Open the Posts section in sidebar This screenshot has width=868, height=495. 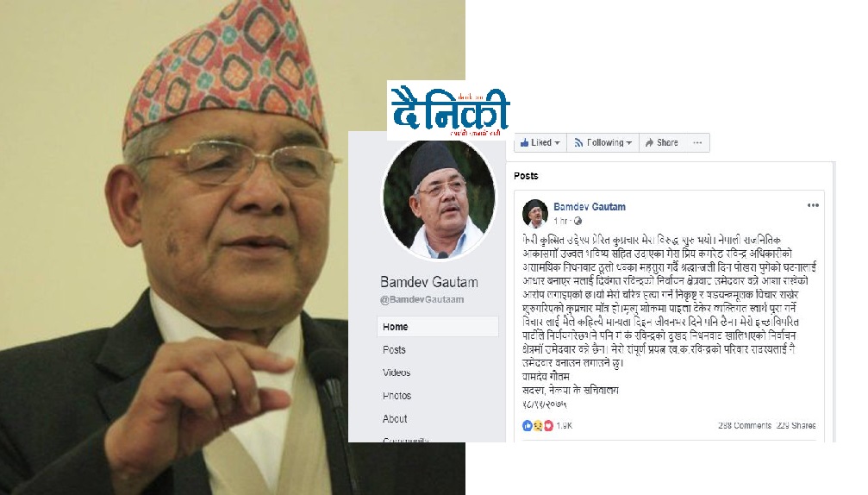394,350
